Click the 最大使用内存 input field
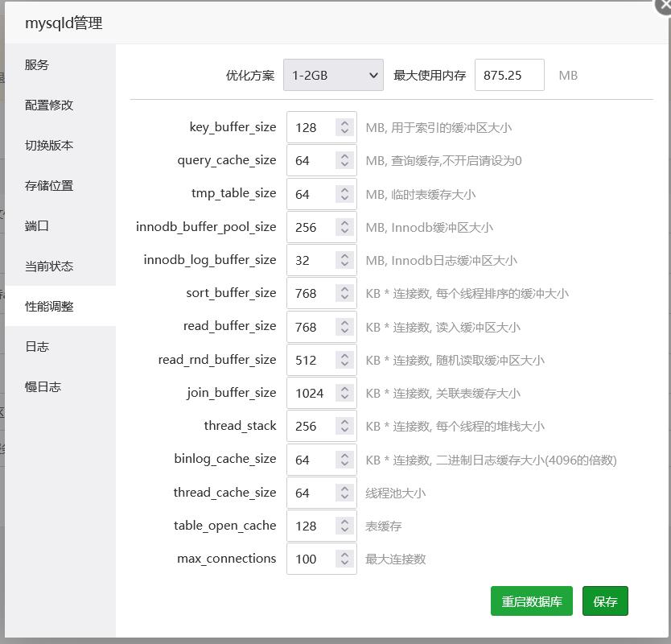The image size is (671, 644). pos(508,76)
